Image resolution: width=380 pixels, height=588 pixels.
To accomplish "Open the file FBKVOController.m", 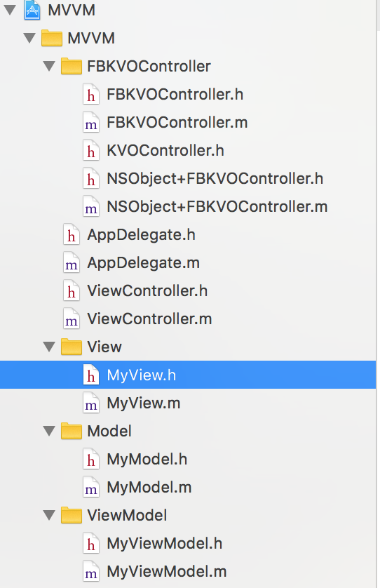I will click(177, 123).
